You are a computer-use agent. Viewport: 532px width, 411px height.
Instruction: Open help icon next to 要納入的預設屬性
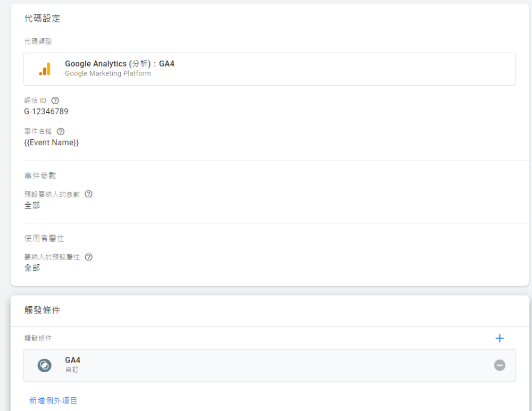click(x=88, y=257)
